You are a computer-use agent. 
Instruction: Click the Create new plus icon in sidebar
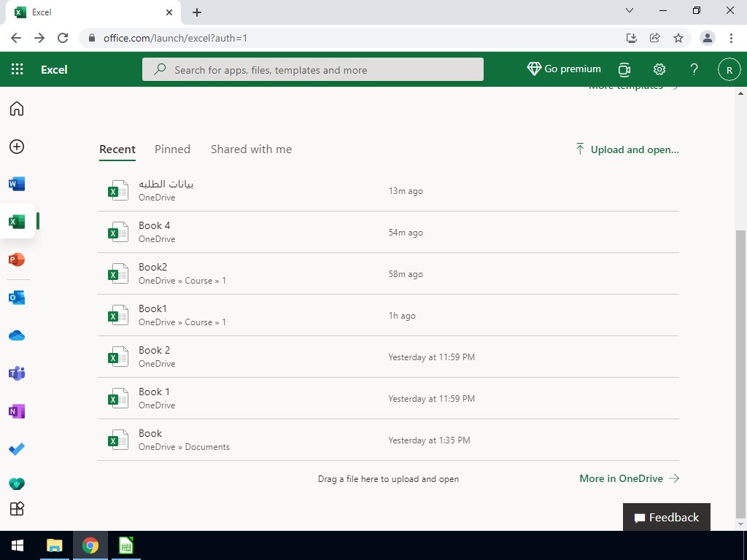pyautogui.click(x=17, y=147)
